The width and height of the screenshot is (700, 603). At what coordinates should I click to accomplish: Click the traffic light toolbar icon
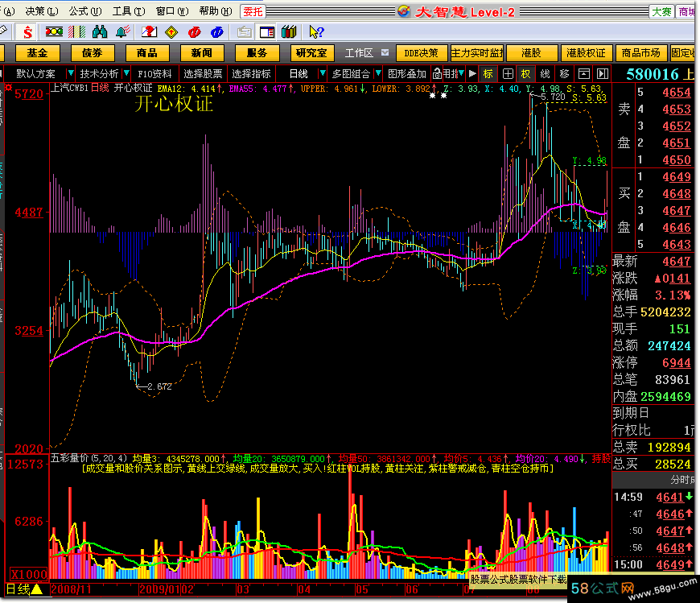pyautogui.click(x=54, y=31)
